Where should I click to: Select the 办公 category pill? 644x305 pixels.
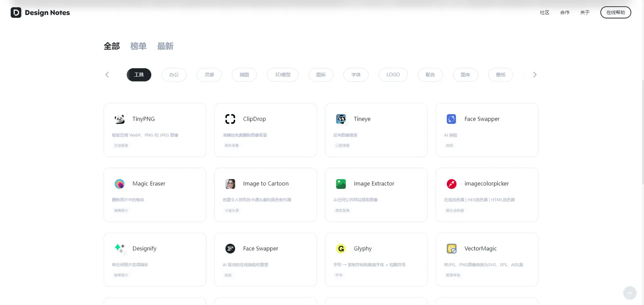[174, 75]
